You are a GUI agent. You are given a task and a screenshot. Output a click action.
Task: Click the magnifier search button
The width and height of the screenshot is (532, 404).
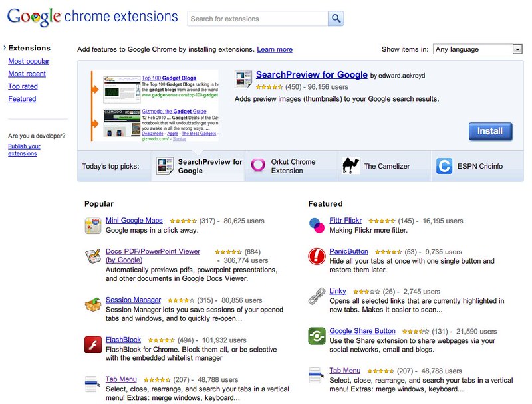coord(336,19)
